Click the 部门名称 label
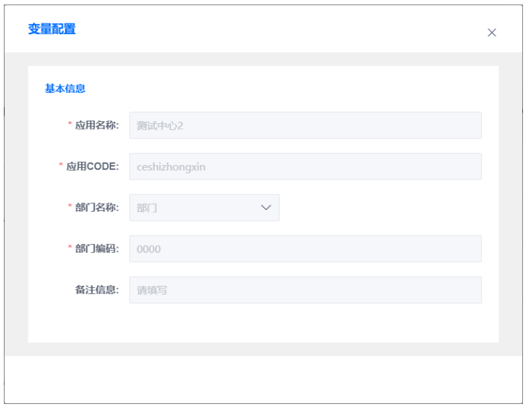Viewport: 532px width, 413px height. (97, 208)
